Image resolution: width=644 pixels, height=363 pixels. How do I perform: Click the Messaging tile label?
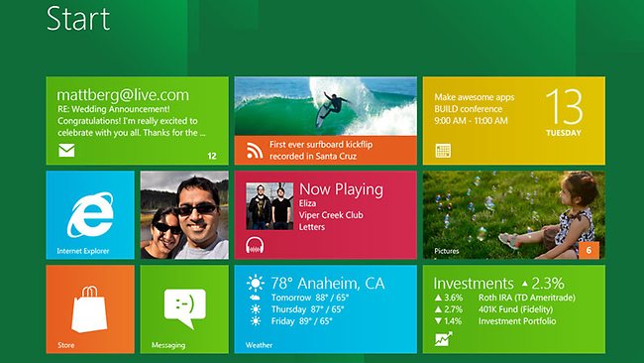pyautogui.click(x=168, y=345)
